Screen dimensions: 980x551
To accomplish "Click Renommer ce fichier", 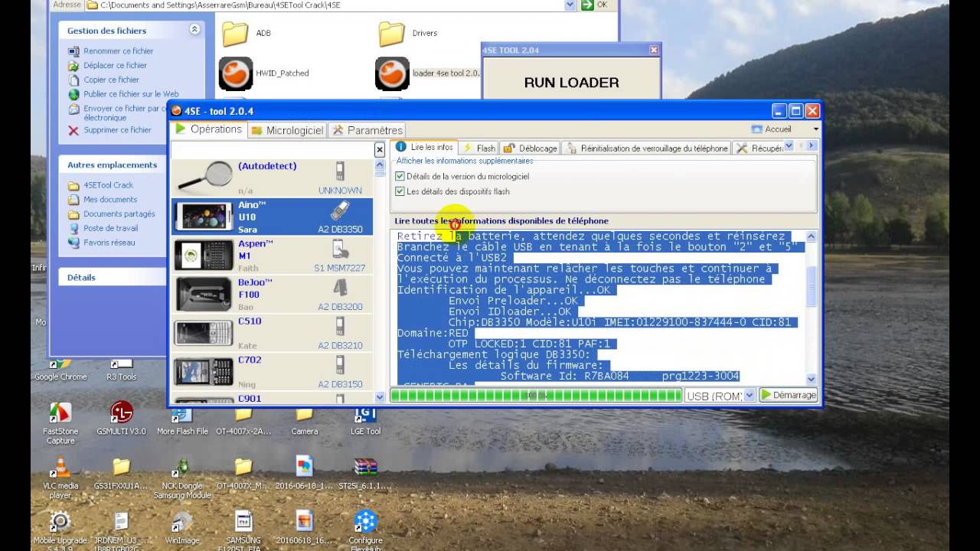I will click(118, 51).
